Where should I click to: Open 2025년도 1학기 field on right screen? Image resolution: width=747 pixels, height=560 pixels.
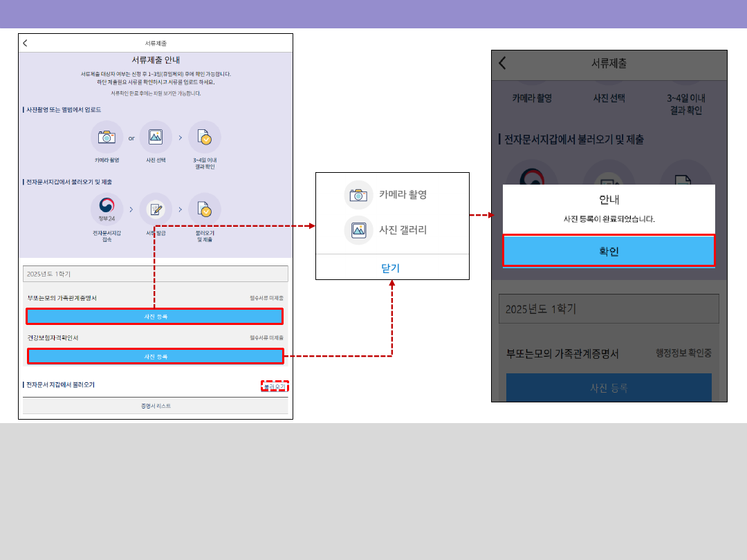[x=608, y=309]
